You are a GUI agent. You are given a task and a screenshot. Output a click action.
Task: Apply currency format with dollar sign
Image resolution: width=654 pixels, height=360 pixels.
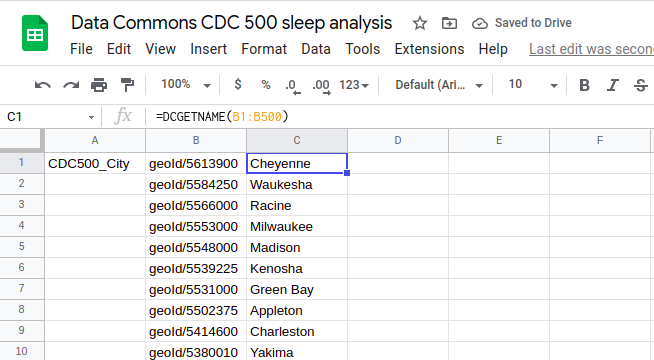[238, 85]
